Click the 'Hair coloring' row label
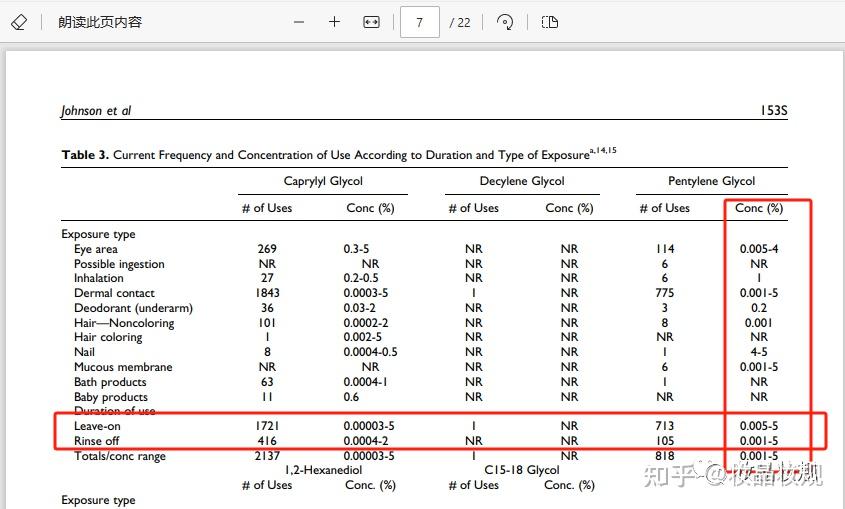The image size is (845, 509). 108,337
